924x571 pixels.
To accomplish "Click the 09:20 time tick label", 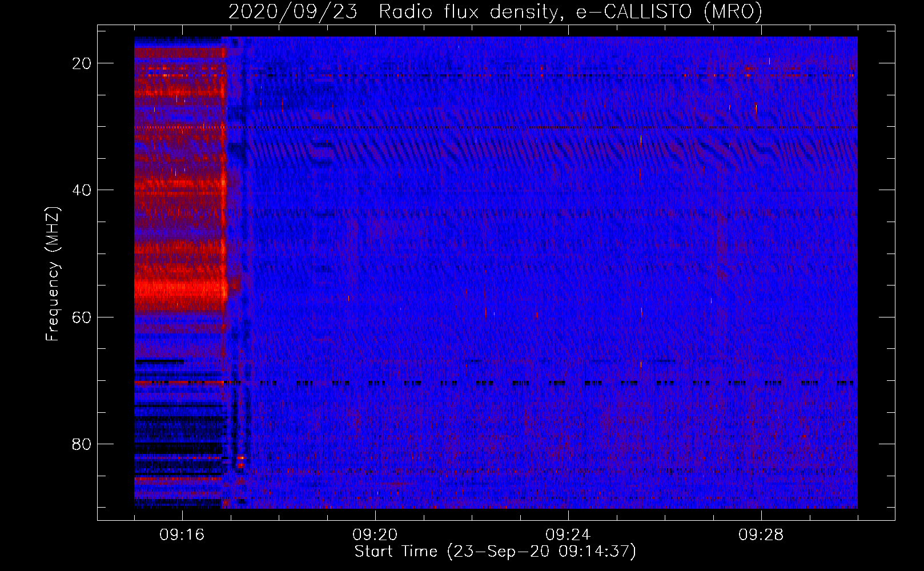I will click(375, 535).
